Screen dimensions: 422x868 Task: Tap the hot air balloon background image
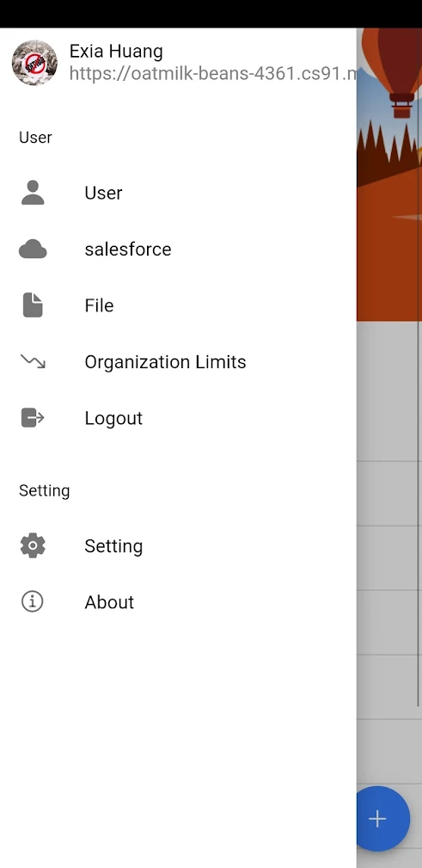coord(389,175)
